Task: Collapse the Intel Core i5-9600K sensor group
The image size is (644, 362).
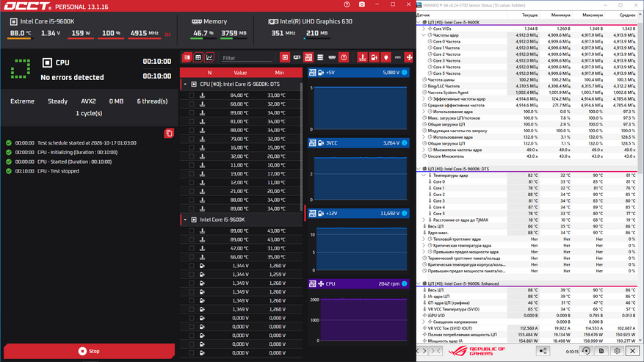Action: [185, 220]
